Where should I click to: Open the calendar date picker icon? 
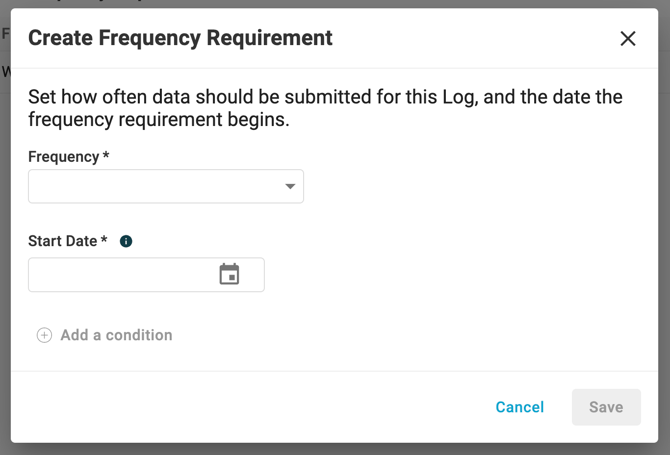click(229, 274)
